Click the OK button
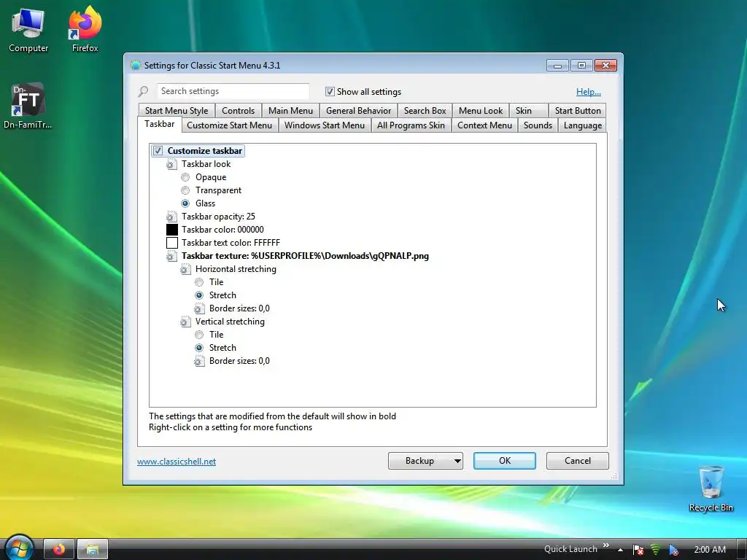Image resolution: width=747 pixels, height=560 pixels. [505, 461]
